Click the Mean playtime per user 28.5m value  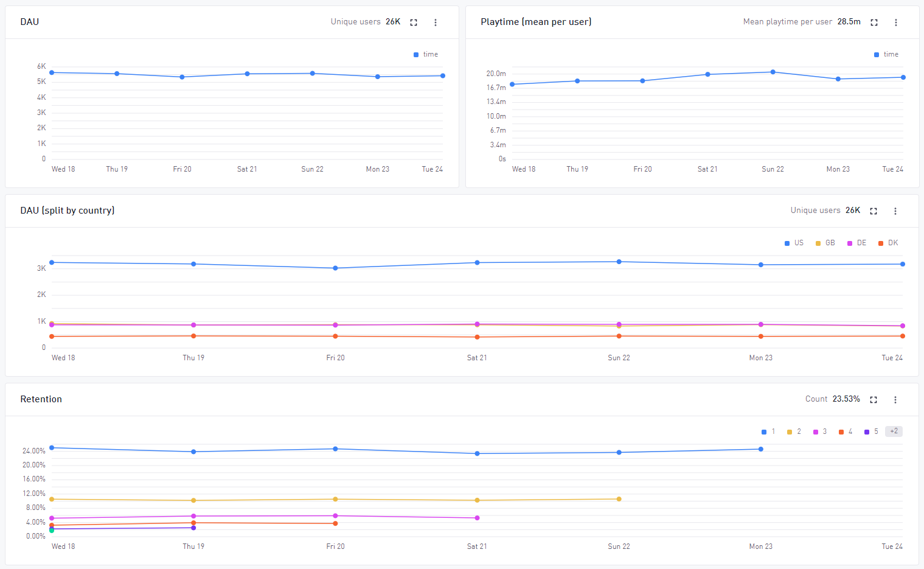[802, 22]
